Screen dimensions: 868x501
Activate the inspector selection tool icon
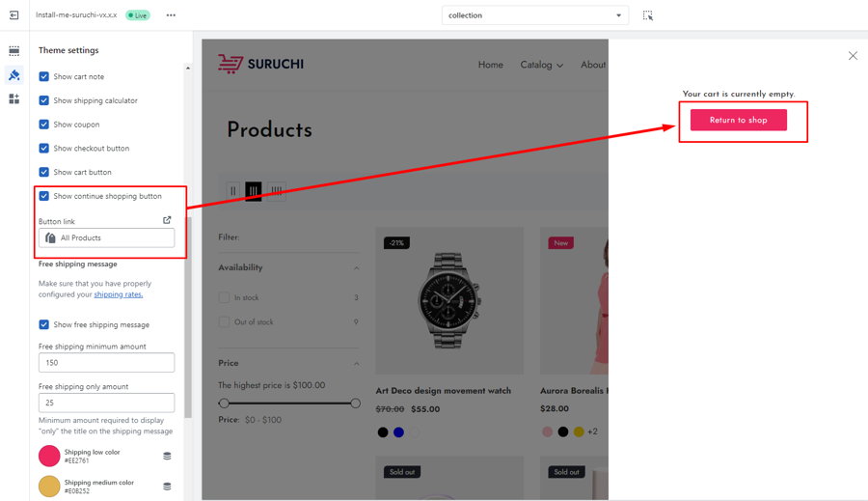point(647,15)
